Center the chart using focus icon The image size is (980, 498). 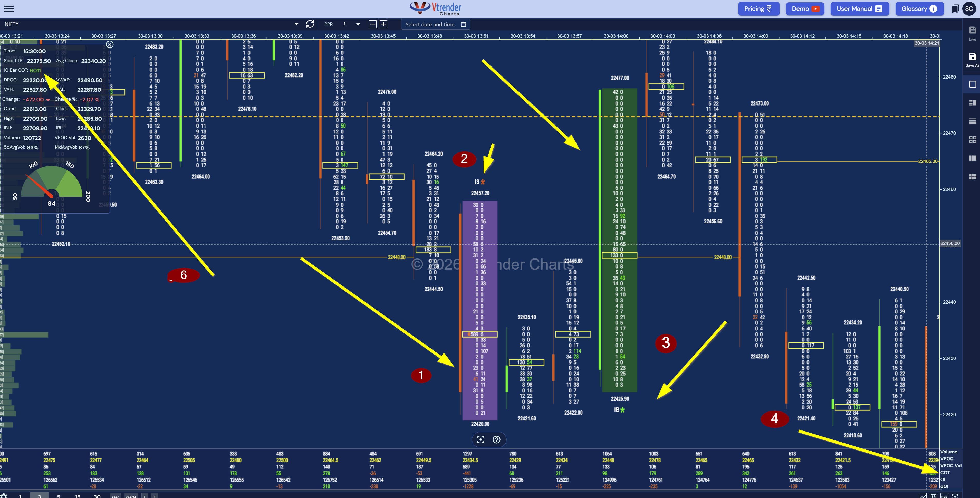[481, 439]
